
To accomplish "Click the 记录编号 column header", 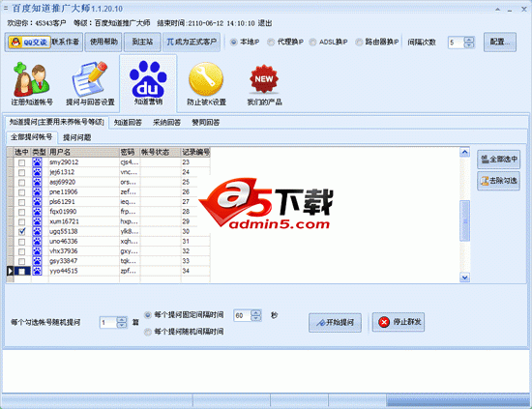I will pos(195,152).
